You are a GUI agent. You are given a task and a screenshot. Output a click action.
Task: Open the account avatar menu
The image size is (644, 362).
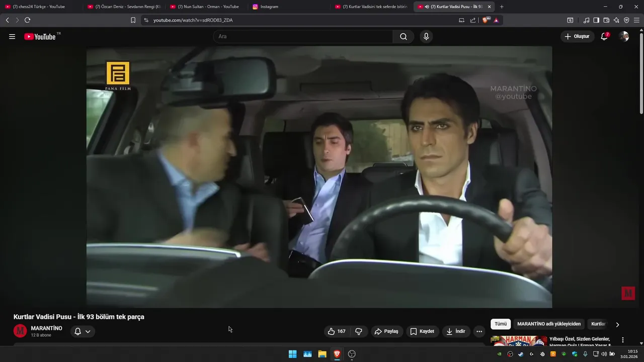tap(624, 36)
